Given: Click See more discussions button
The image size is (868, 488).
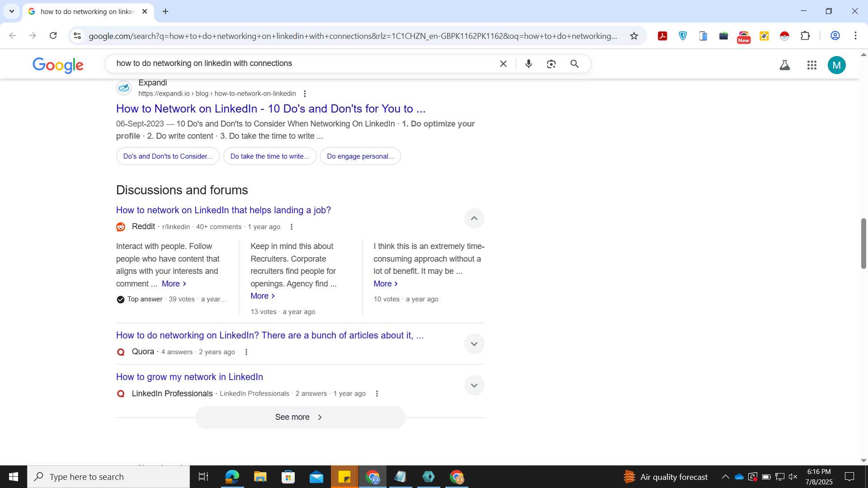Looking at the screenshot, I should pyautogui.click(x=300, y=417).
